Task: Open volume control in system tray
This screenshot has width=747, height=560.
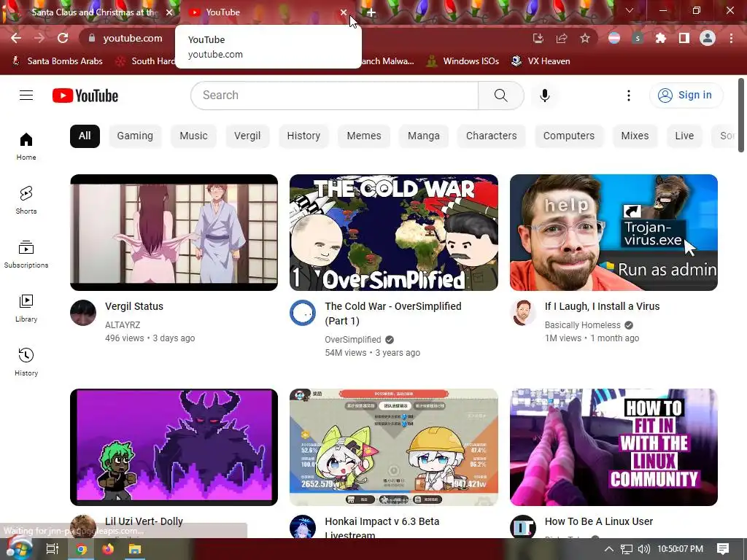Action: tap(644, 549)
